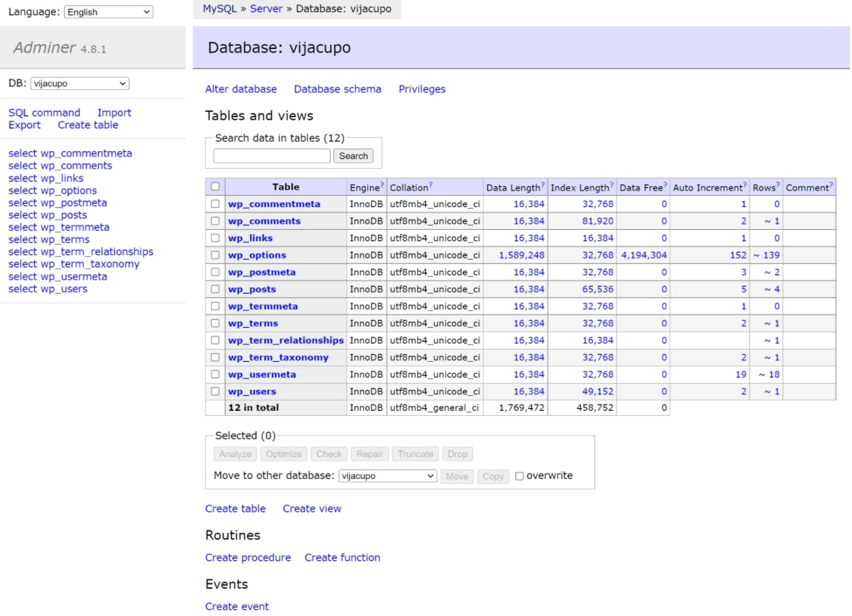Image resolution: width=852 pixels, height=616 pixels.
Task: Click the Optimize button
Action: coord(284,455)
